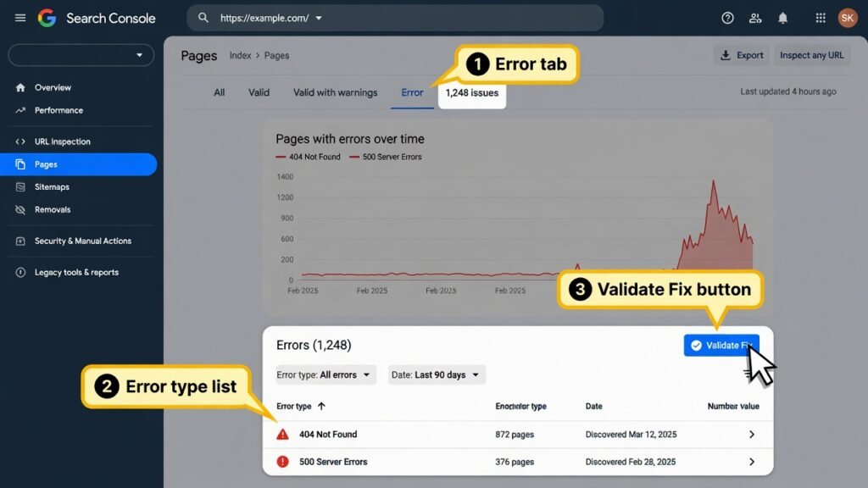Click the Last updated 4 hours ago text

point(788,91)
